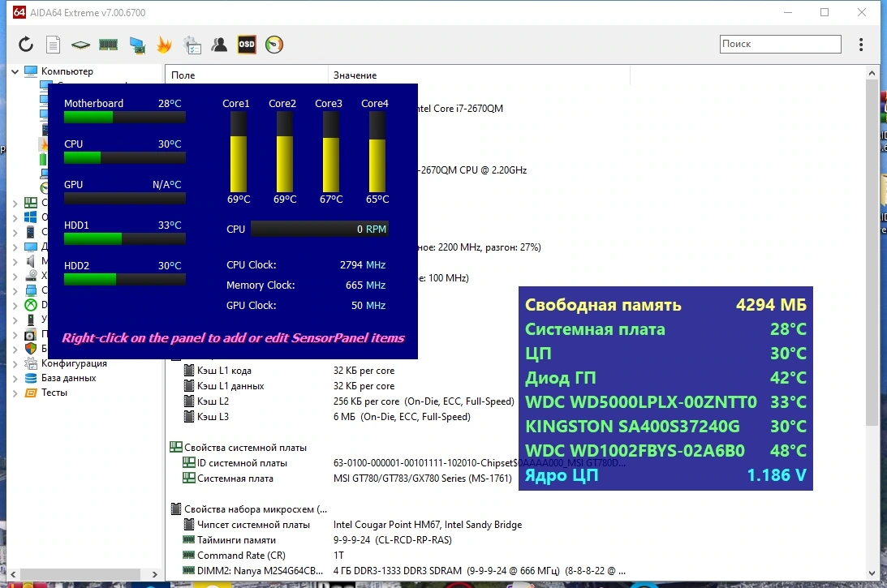Click 'Ядро ЦП' voltage row in OSD panel
Image resolution: width=887 pixels, height=588 pixels.
coord(665,475)
